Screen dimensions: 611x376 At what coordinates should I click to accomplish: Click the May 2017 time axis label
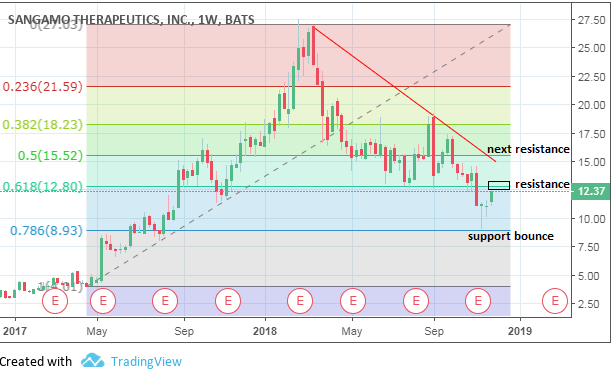pos(97,331)
